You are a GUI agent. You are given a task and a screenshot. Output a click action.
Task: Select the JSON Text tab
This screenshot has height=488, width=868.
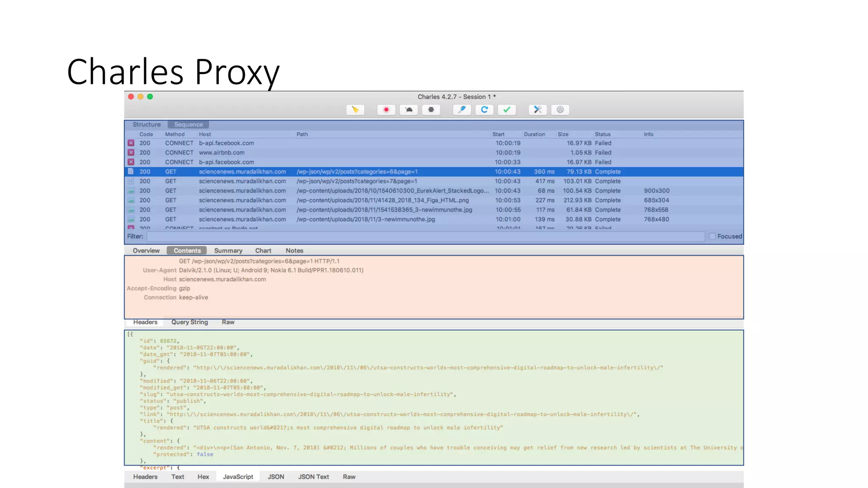click(x=314, y=477)
